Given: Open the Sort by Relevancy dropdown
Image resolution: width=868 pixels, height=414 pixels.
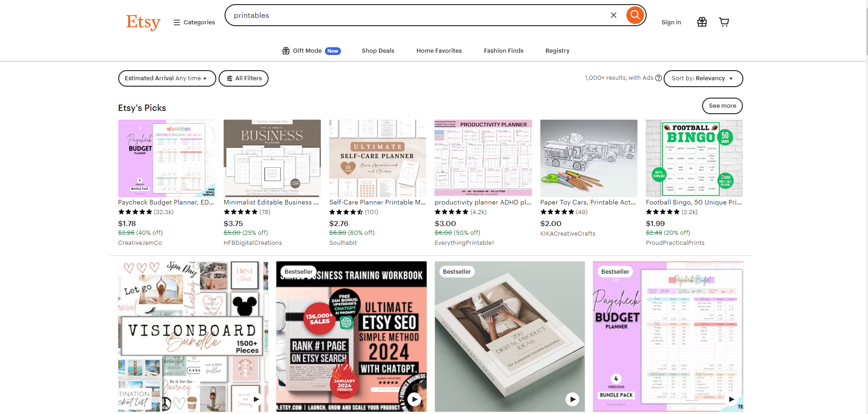Looking at the screenshot, I should 703,78.
